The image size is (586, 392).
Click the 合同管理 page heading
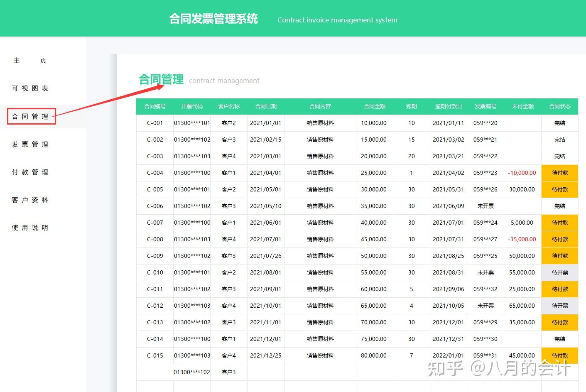pos(161,79)
